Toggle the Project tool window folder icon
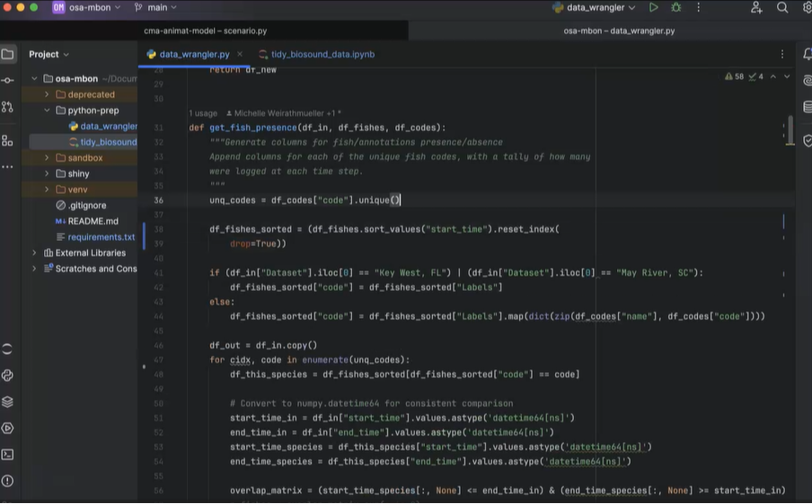Image resolution: width=812 pixels, height=504 pixels. pos(8,54)
